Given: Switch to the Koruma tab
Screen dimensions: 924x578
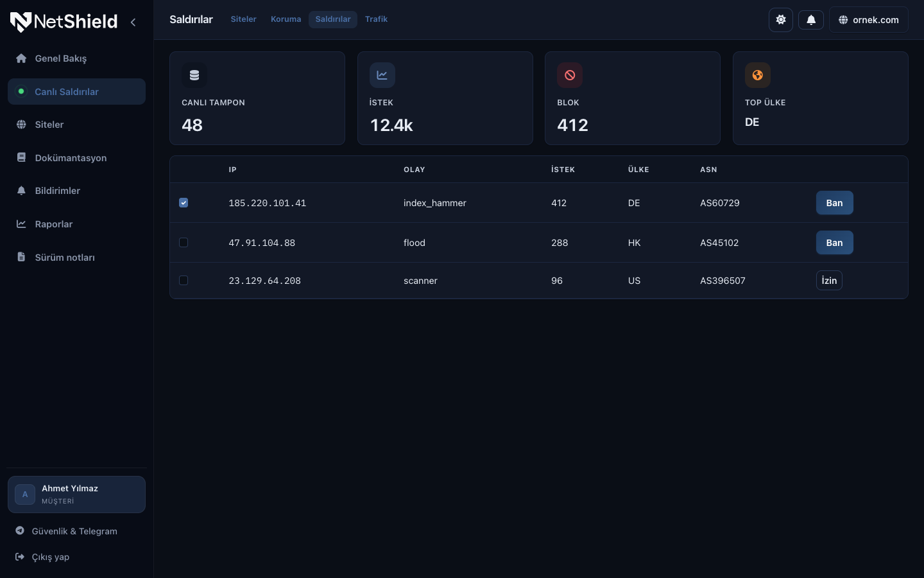Looking at the screenshot, I should click(286, 19).
